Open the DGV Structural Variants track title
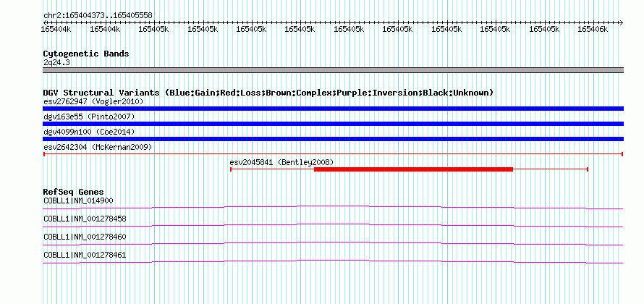 click(268, 93)
